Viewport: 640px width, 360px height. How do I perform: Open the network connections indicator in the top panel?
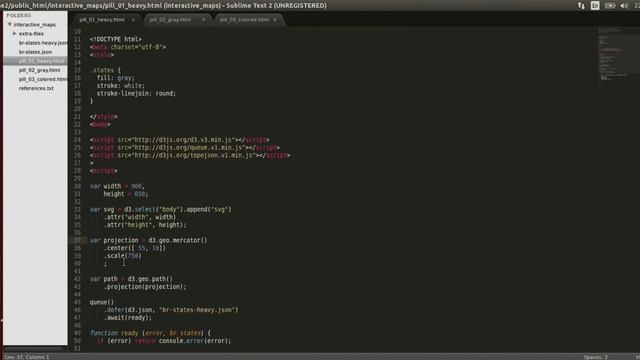[x=581, y=5]
